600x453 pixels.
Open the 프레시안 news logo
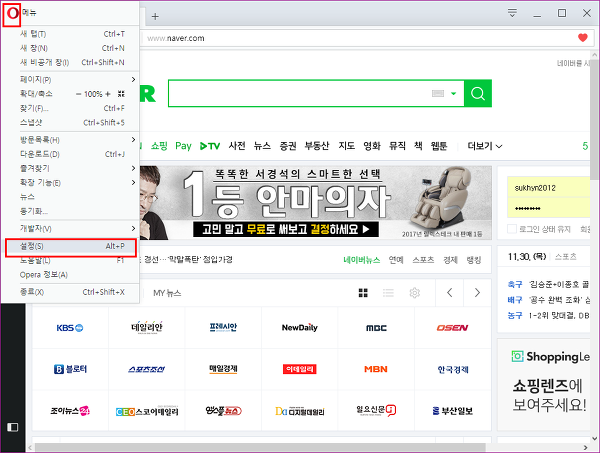[x=223, y=328]
